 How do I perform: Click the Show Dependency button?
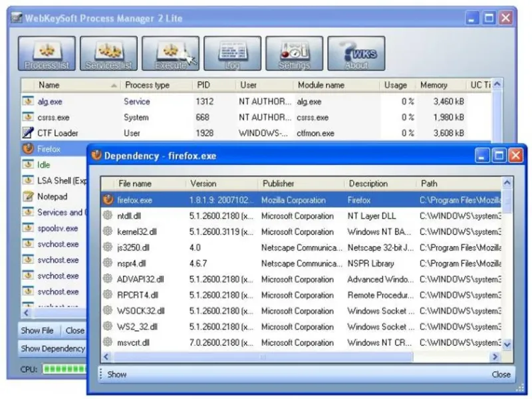pos(53,348)
